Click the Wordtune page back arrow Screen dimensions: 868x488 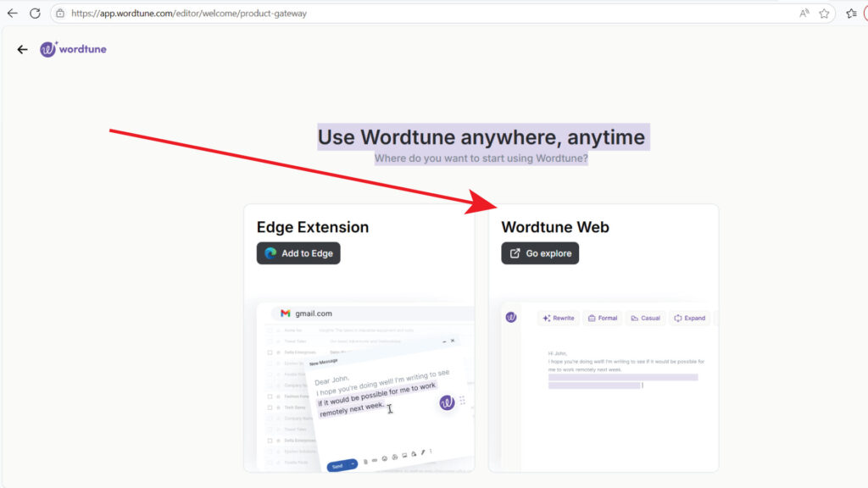point(22,50)
